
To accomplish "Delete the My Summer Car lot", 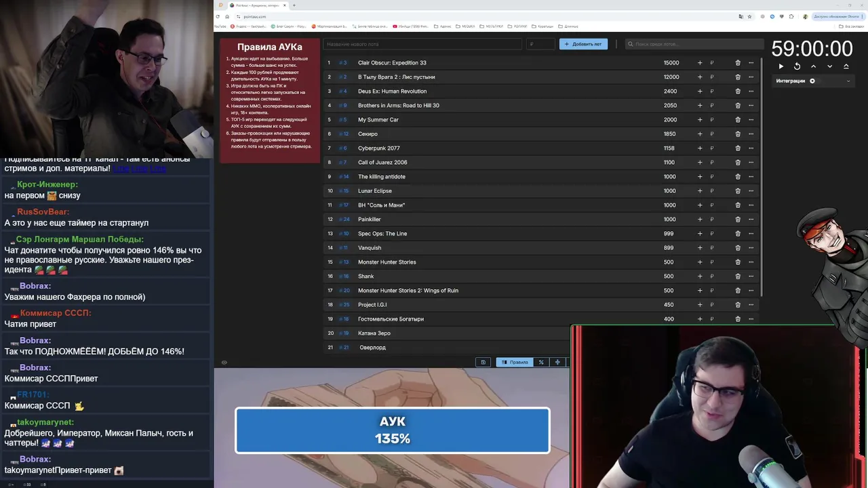I will 738,120.
